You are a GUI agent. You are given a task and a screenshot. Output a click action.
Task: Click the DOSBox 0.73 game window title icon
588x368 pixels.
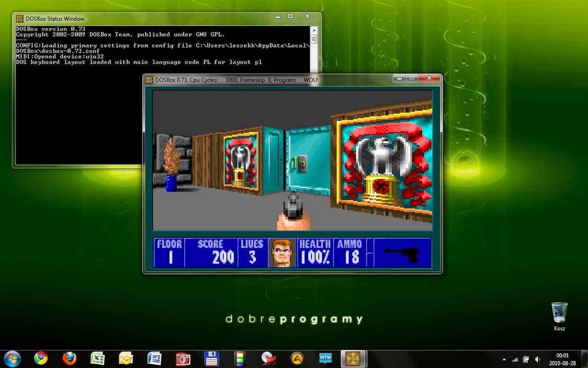coord(149,80)
